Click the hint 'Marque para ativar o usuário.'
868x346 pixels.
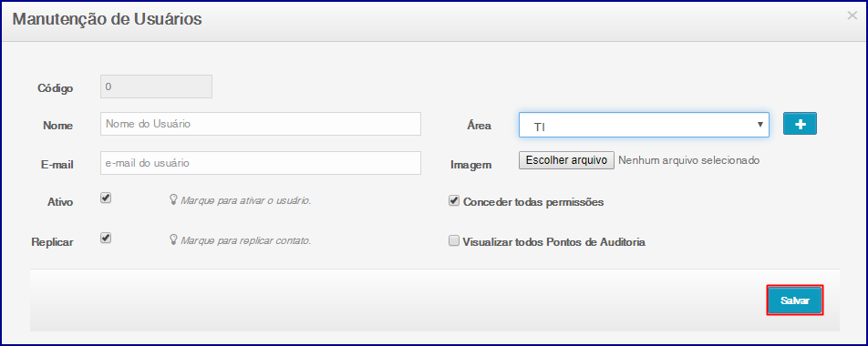(246, 200)
